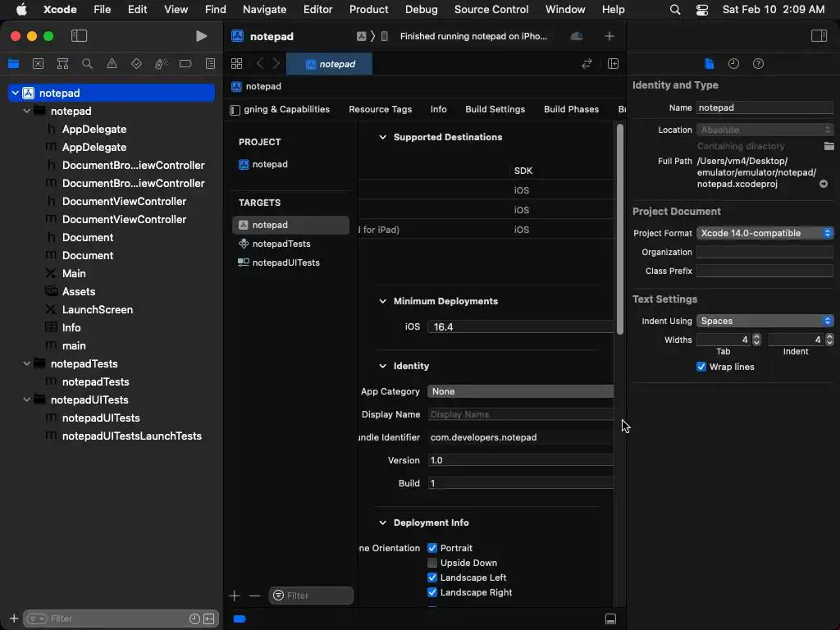Open the App Category dropdown
Image resolution: width=840 pixels, height=630 pixels.
coord(521,391)
